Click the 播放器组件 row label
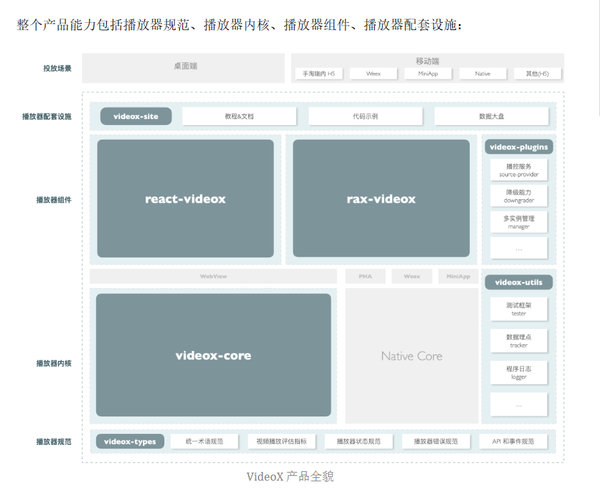The height and width of the screenshot is (500, 600). click(54, 200)
